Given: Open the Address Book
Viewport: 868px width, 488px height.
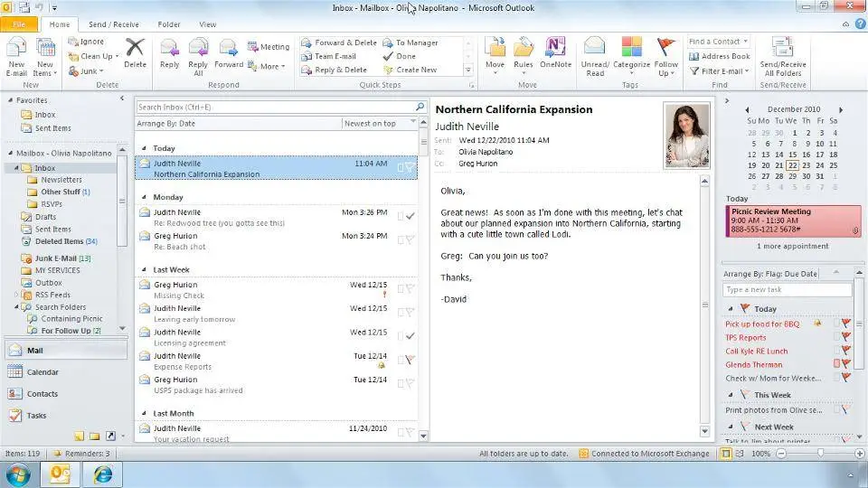Looking at the screenshot, I should coord(720,56).
